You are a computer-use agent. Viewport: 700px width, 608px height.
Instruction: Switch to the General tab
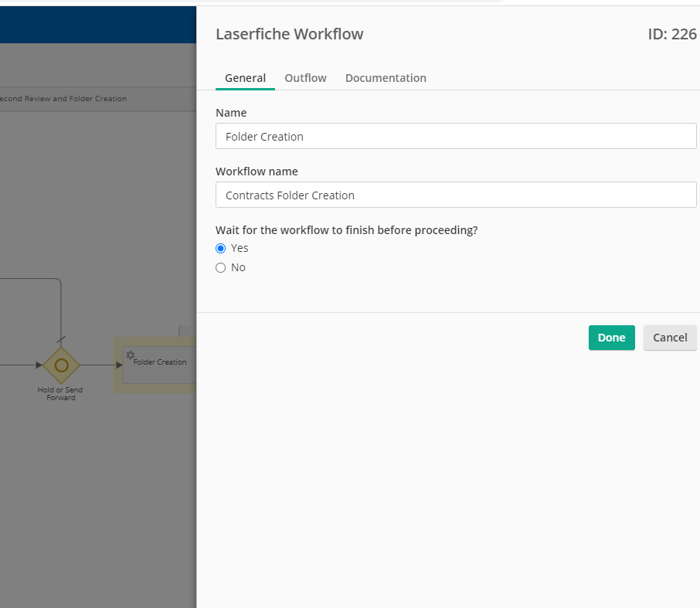point(245,78)
